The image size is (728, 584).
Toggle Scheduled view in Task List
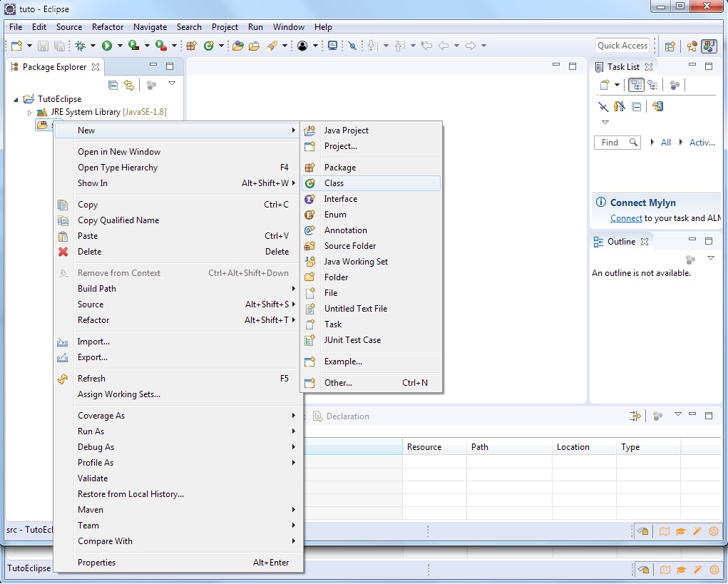point(652,85)
